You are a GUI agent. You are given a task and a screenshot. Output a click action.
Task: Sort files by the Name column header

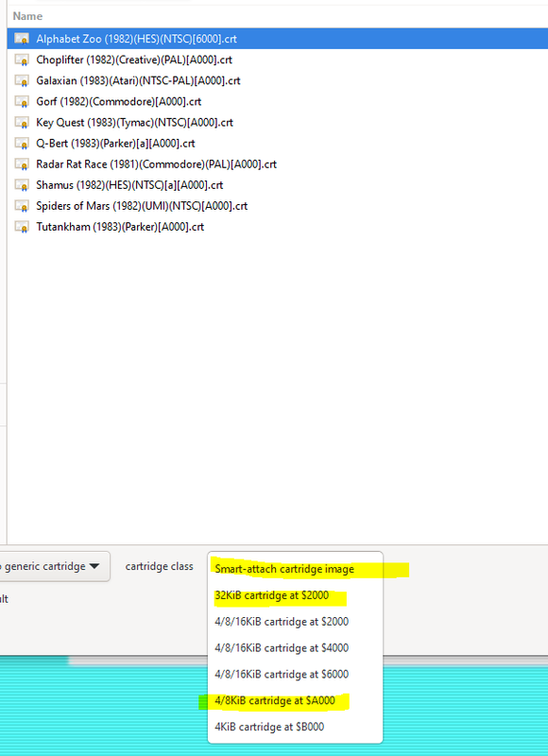tap(27, 16)
